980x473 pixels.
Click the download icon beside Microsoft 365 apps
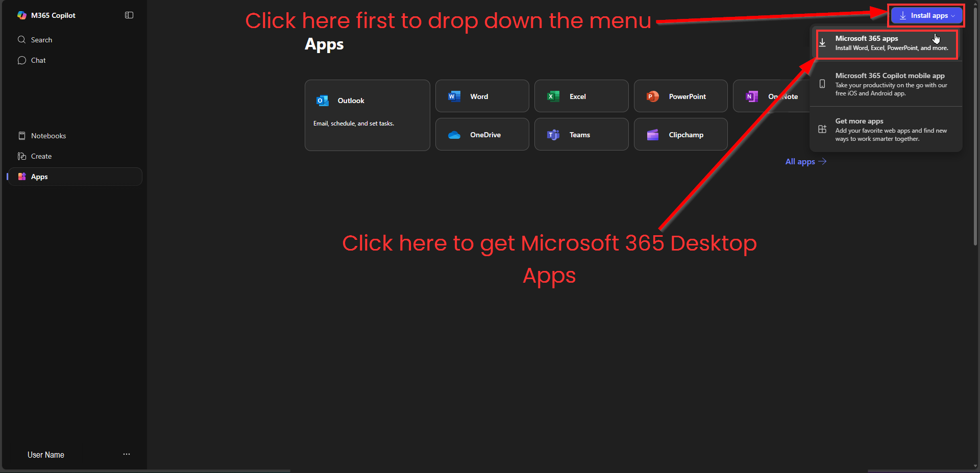click(x=822, y=43)
